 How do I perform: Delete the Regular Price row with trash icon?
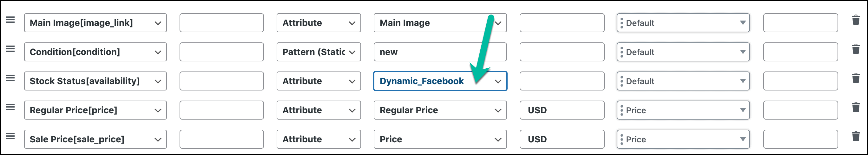[x=856, y=107]
